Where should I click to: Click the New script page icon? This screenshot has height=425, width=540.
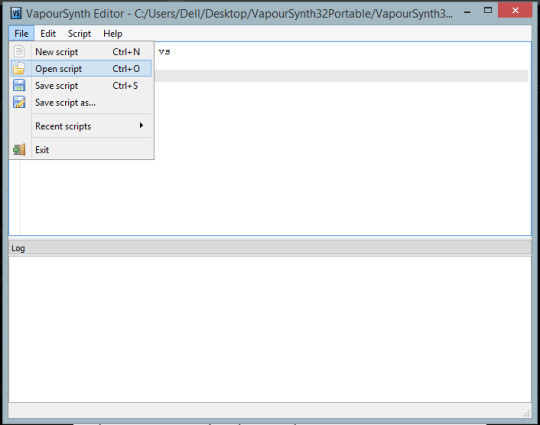point(19,52)
